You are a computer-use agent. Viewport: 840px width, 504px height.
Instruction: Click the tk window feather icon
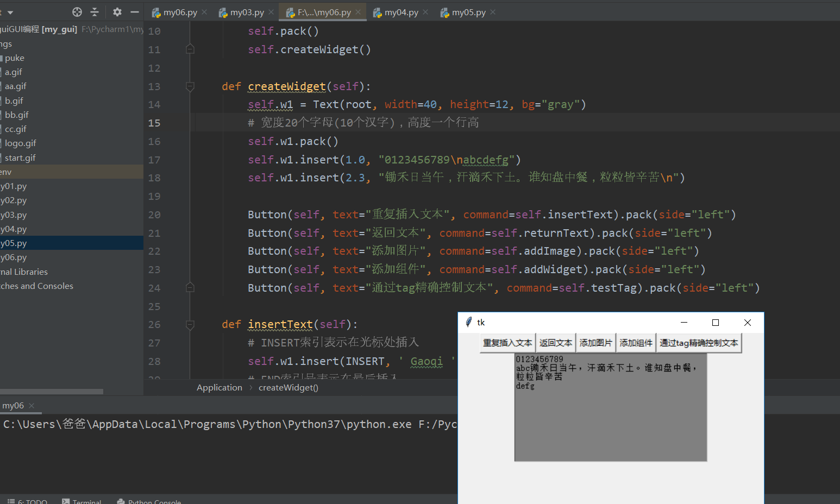point(469,322)
